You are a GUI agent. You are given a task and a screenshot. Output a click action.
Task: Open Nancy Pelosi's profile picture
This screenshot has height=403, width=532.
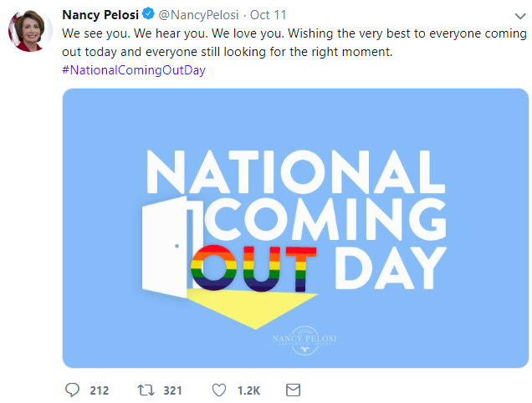pyautogui.click(x=30, y=31)
